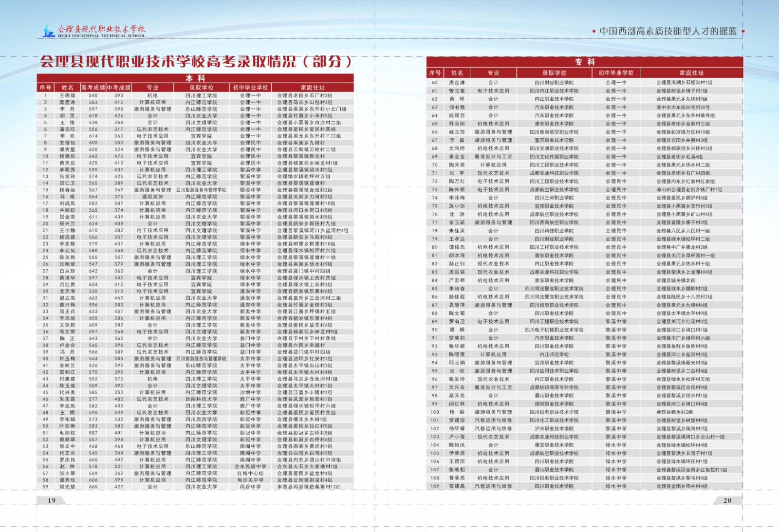
Task: Click the school logo icon at top left
Action: (x=49, y=31)
